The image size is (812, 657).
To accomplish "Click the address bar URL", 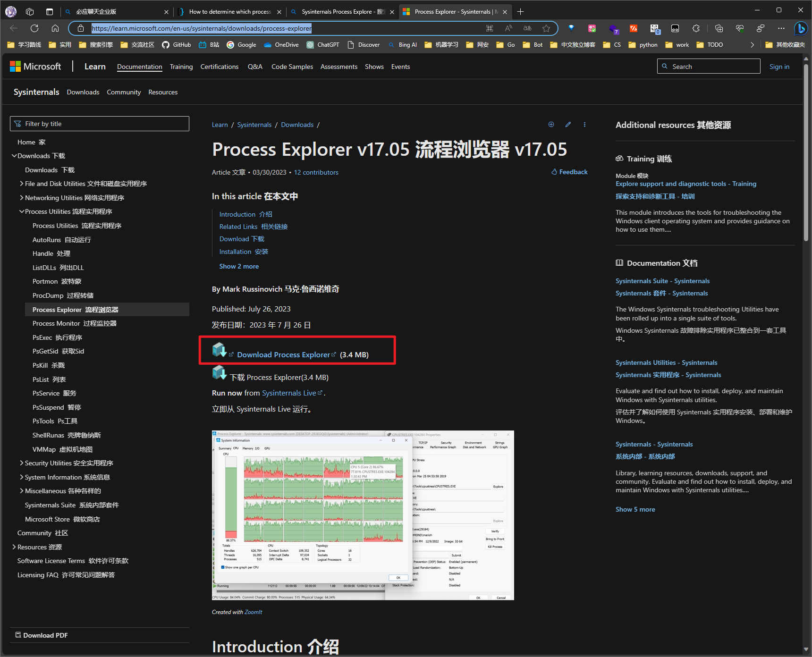I will 202,28.
